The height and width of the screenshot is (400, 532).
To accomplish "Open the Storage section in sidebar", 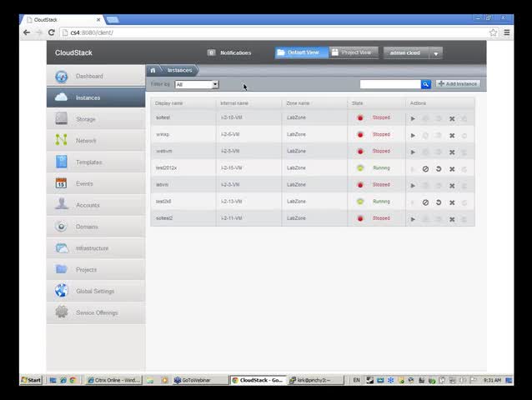I will (96, 119).
